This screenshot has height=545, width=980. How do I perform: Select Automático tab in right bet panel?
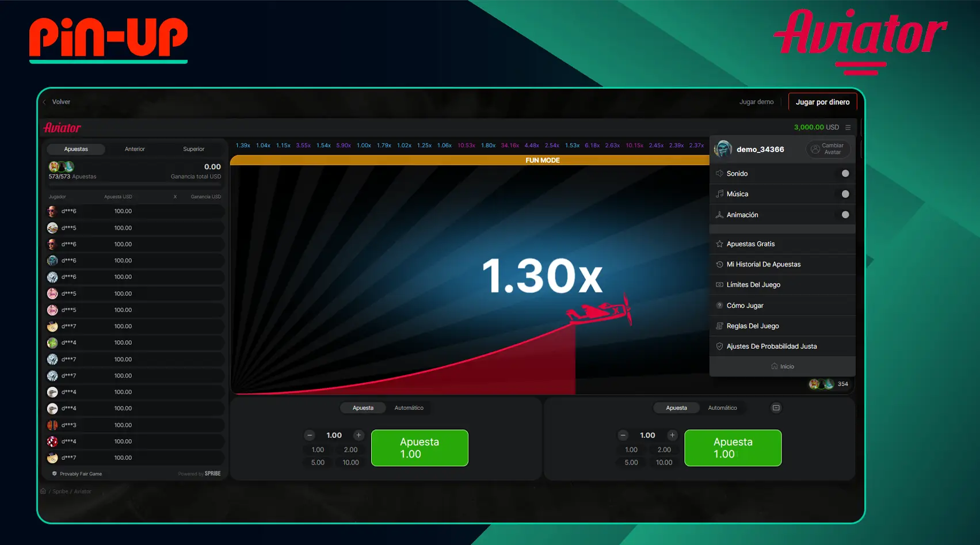pyautogui.click(x=723, y=408)
